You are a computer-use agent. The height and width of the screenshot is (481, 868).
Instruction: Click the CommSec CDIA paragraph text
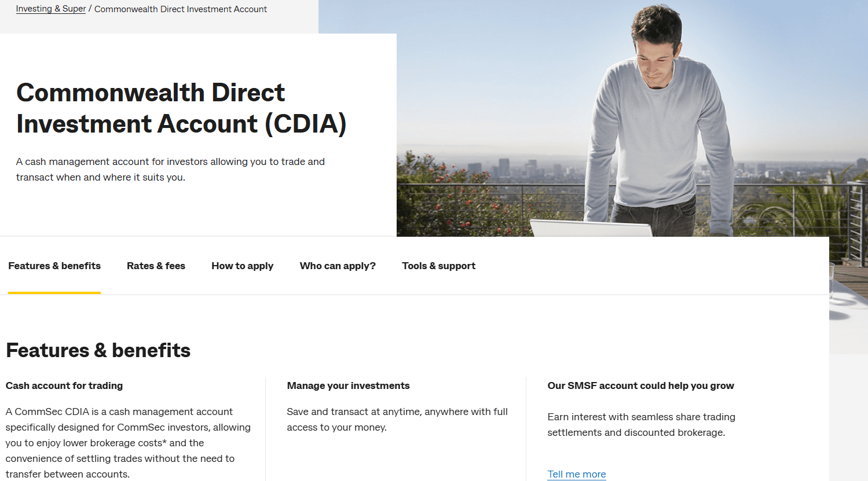[127, 443]
